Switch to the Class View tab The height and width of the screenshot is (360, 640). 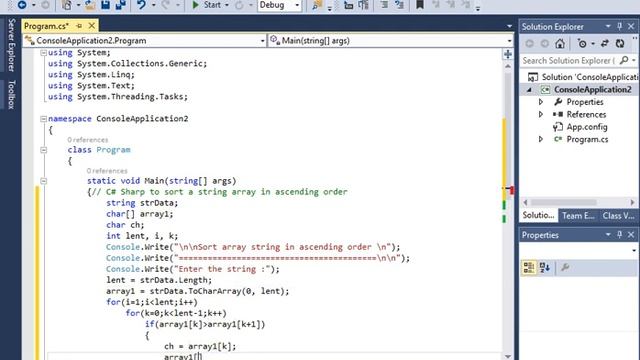click(x=618, y=216)
